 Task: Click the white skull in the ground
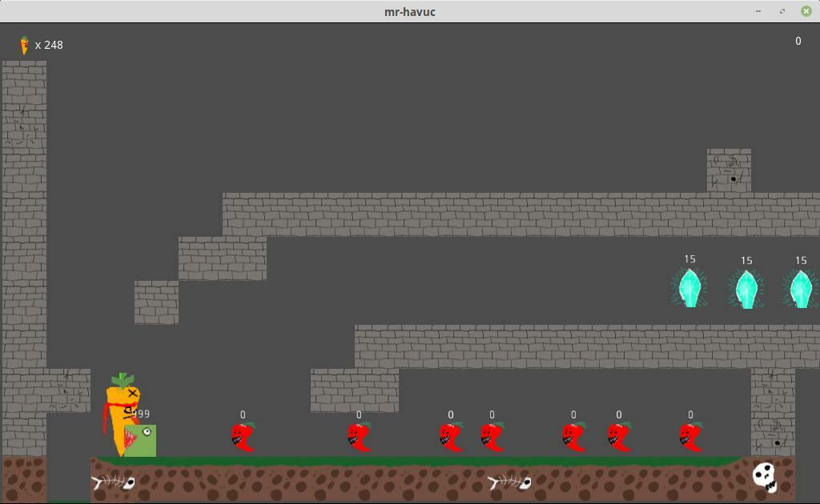pyautogui.click(x=765, y=478)
